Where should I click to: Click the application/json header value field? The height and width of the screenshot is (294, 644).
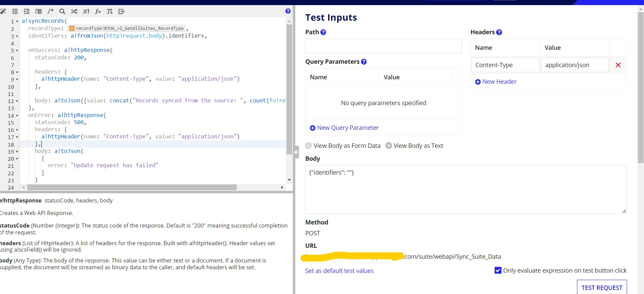(575, 65)
